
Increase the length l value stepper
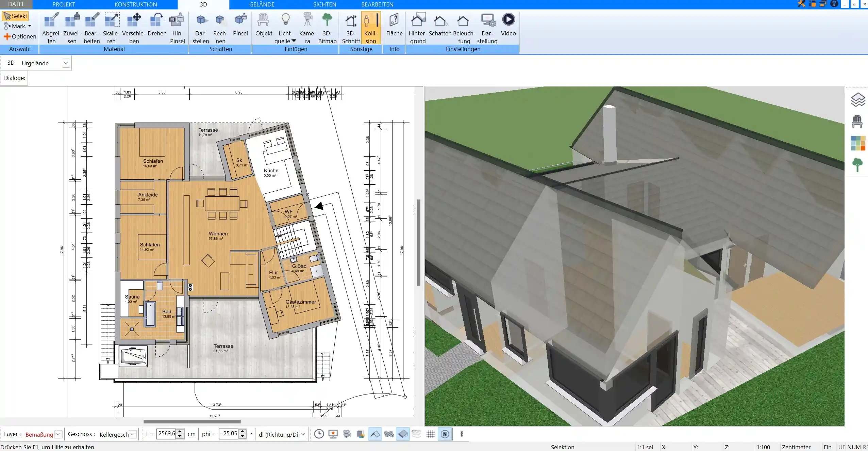(x=180, y=432)
